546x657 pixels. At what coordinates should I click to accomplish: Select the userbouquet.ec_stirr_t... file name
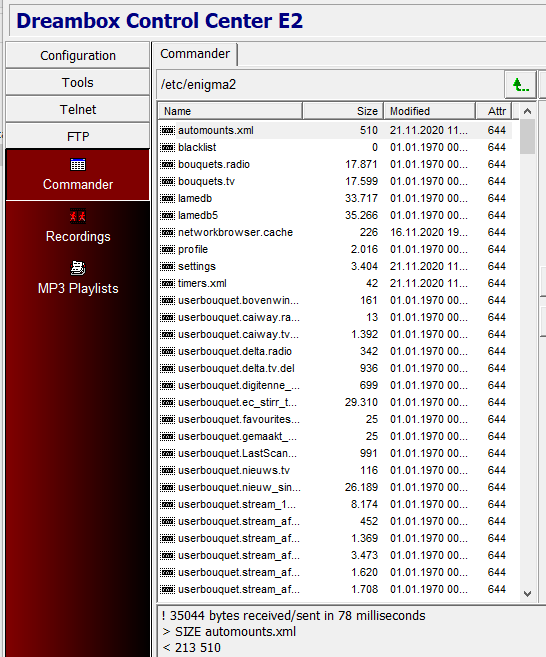tap(237, 402)
